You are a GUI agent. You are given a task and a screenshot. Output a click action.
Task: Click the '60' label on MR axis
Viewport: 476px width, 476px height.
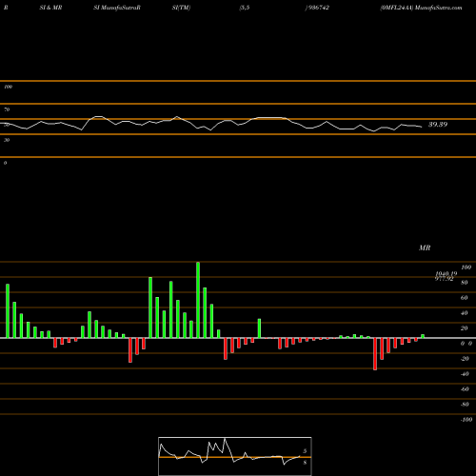point(465,298)
